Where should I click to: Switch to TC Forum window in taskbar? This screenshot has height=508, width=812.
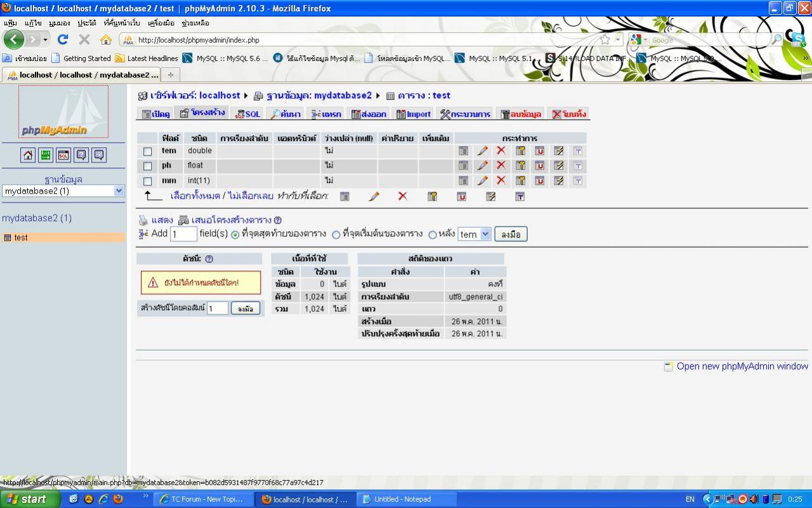[x=203, y=499]
